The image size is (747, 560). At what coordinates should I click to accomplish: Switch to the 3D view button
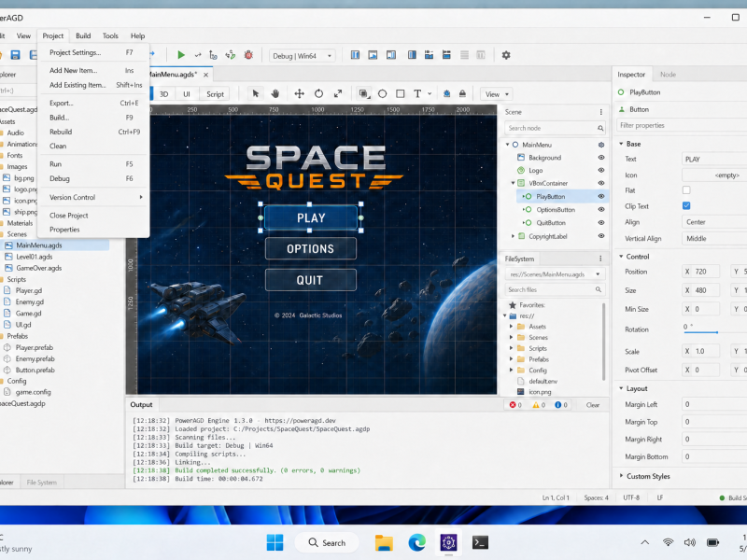click(x=164, y=94)
